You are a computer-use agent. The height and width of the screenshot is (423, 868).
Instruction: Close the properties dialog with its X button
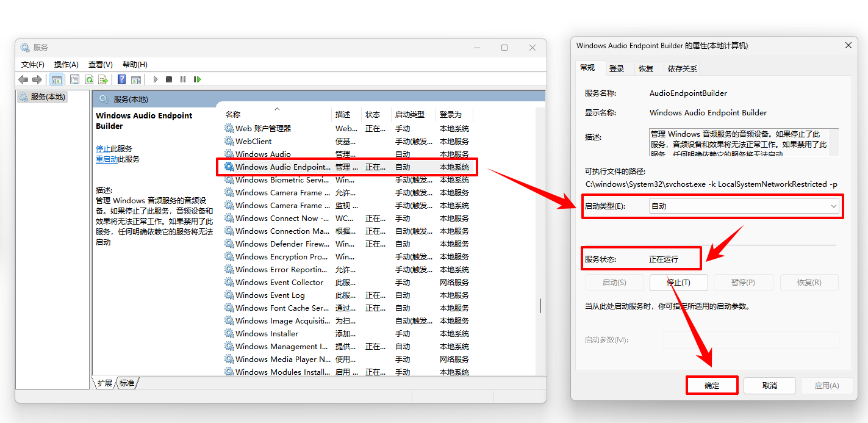848,45
